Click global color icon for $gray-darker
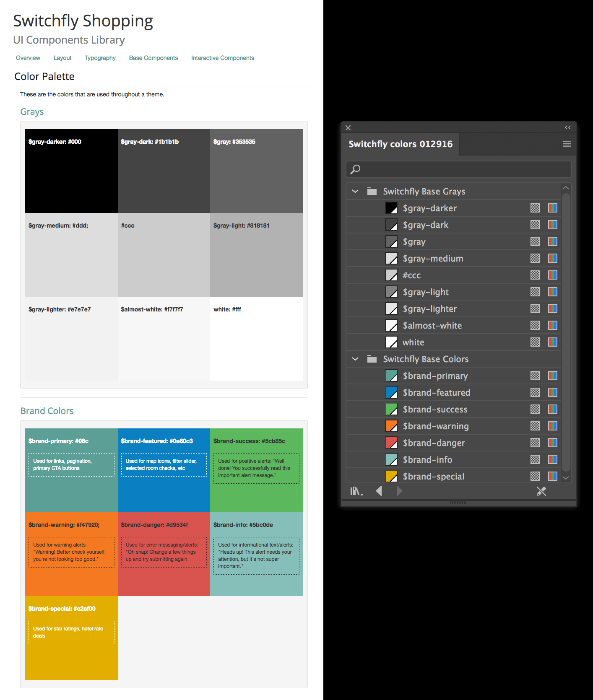593x700 pixels. [535, 208]
